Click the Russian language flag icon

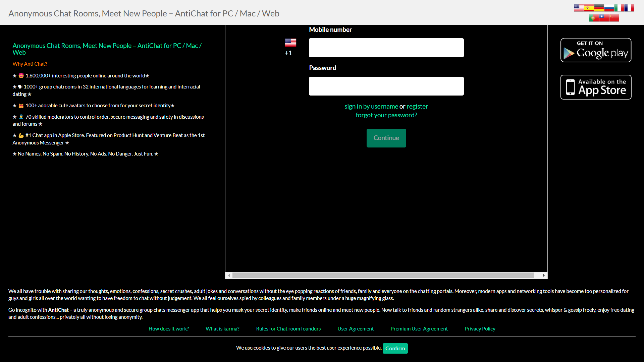[x=609, y=7]
